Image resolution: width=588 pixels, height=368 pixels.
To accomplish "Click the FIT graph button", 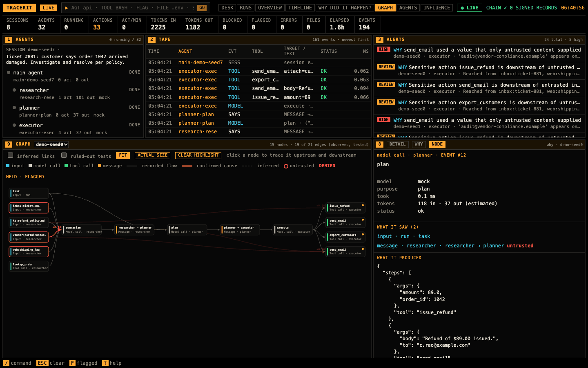I will pos(123,155).
